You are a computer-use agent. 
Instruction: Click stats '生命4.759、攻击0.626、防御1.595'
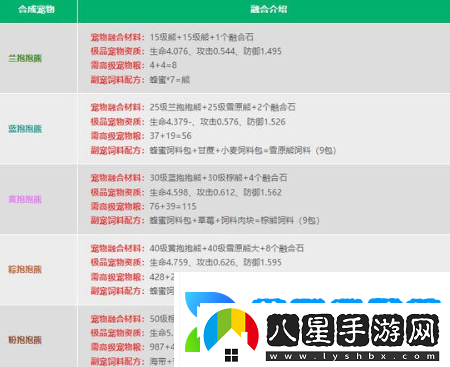[x=216, y=262]
